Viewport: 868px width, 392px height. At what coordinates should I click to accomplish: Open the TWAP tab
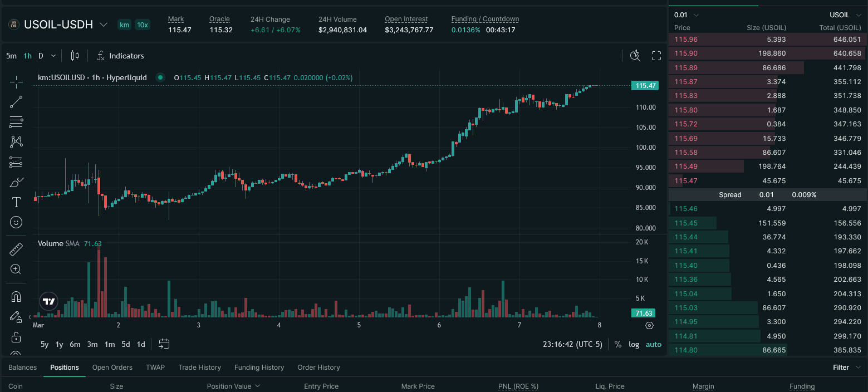(x=155, y=367)
